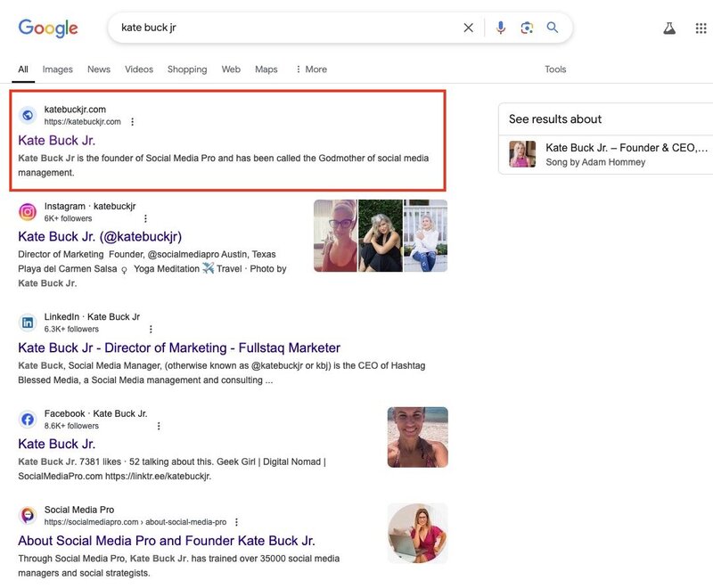Open Instagram thumbnail of woman with glasses
This screenshot has height=588, width=713.
[335, 236]
